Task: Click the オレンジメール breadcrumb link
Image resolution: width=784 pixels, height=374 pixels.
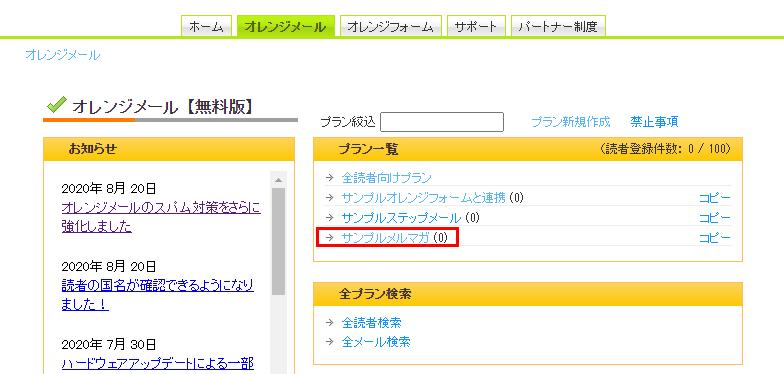Action: (62, 55)
